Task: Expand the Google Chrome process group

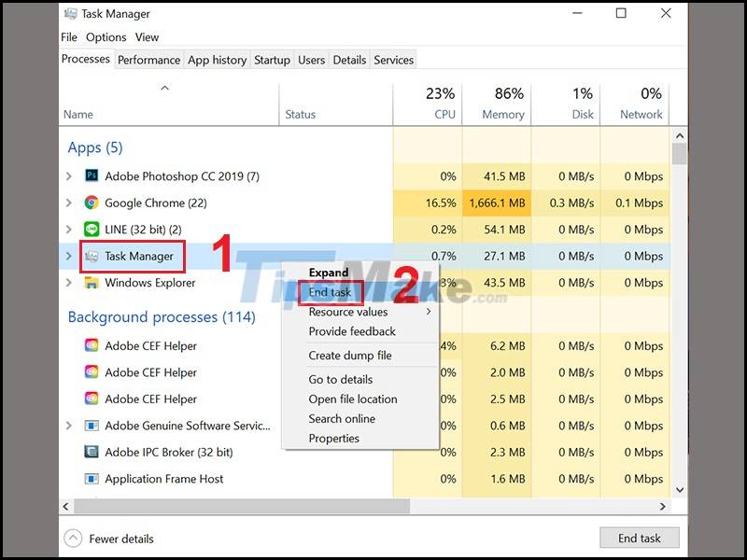Action: click(68, 203)
